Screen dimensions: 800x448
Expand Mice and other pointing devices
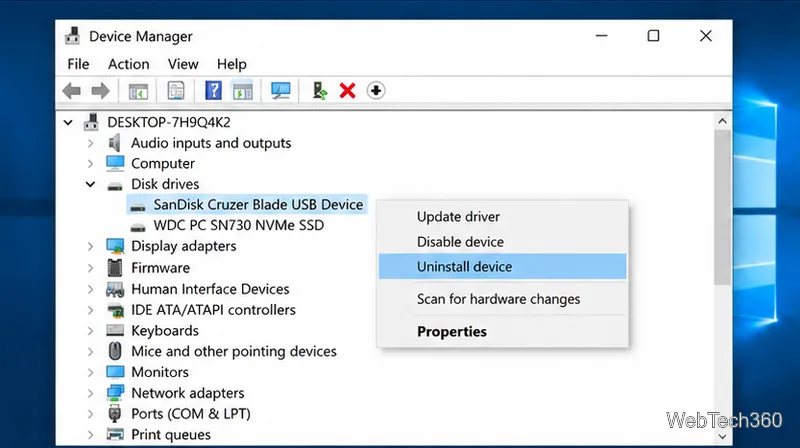coord(90,352)
